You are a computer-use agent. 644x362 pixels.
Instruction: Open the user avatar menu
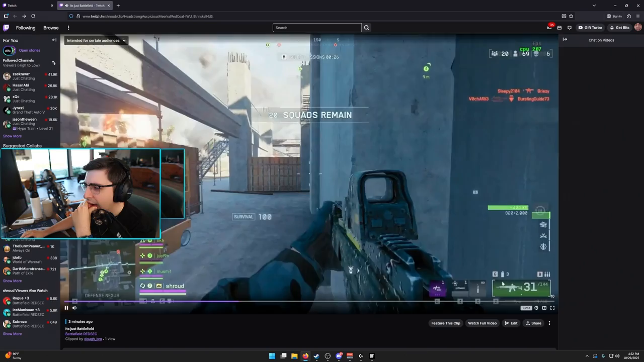[x=638, y=27]
